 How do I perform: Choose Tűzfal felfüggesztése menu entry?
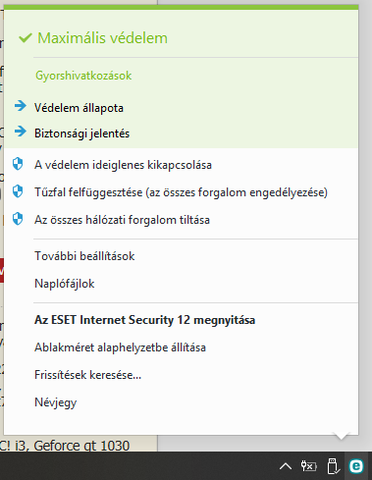pyautogui.click(x=181, y=192)
